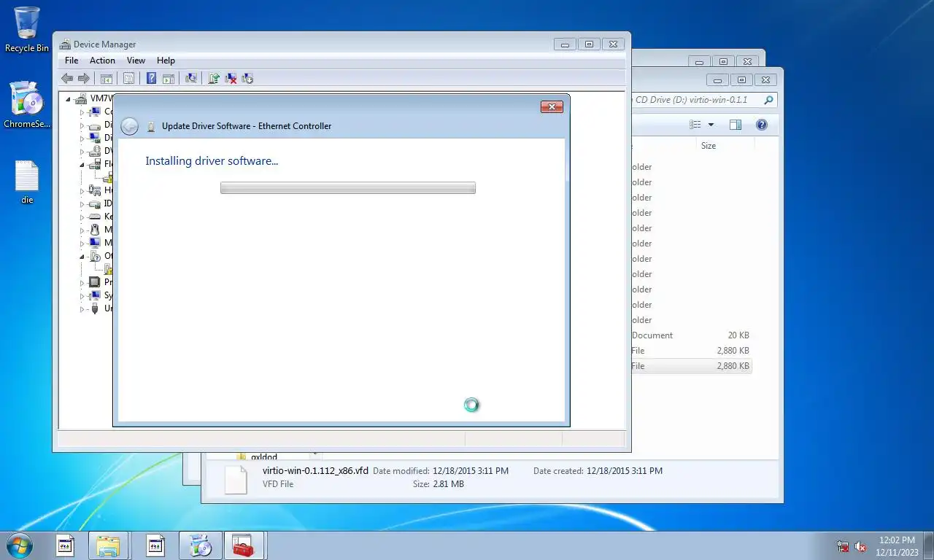
Task: Click the Back arrow in Device Manager toolbar
Action: click(x=67, y=78)
